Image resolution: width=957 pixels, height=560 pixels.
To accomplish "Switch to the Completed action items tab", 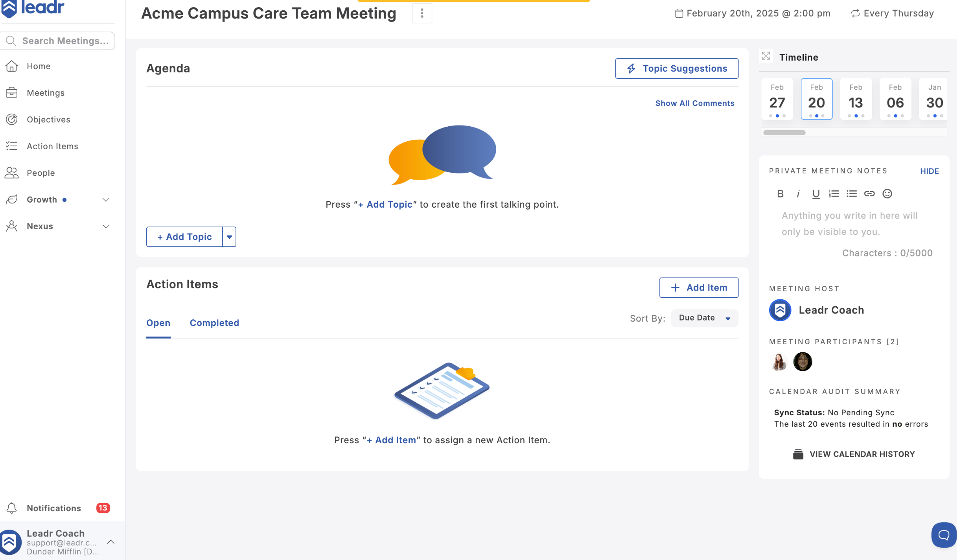I will click(214, 323).
